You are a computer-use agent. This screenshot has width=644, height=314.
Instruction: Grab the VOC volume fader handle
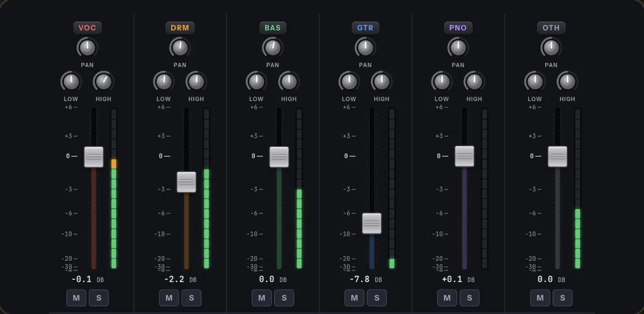pos(93,157)
